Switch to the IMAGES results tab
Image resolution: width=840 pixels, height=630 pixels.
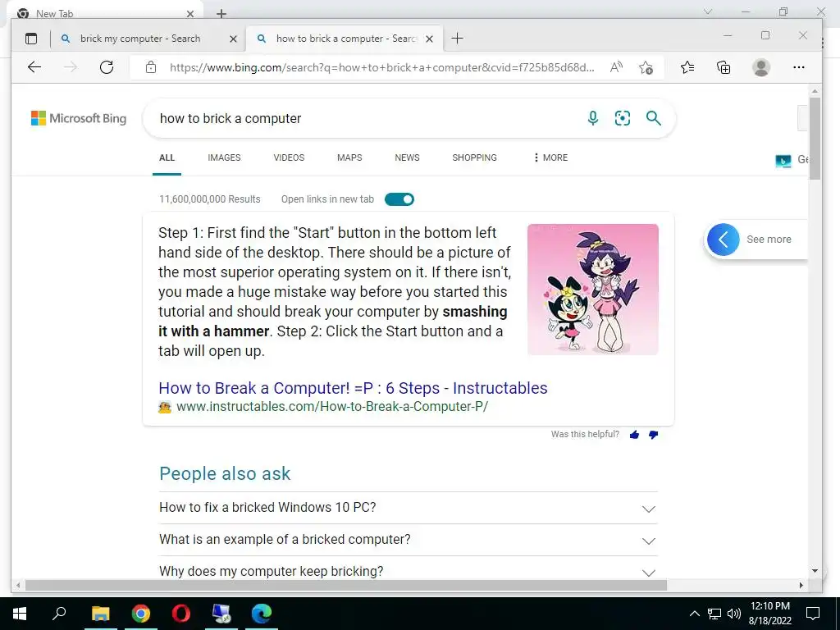(x=224, y=157)
